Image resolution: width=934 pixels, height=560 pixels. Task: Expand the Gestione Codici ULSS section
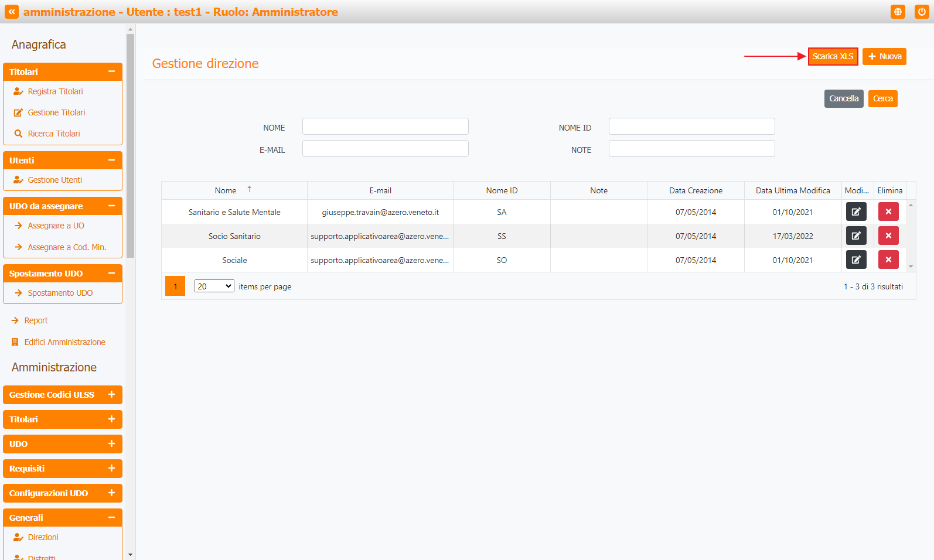click(111, 395)
